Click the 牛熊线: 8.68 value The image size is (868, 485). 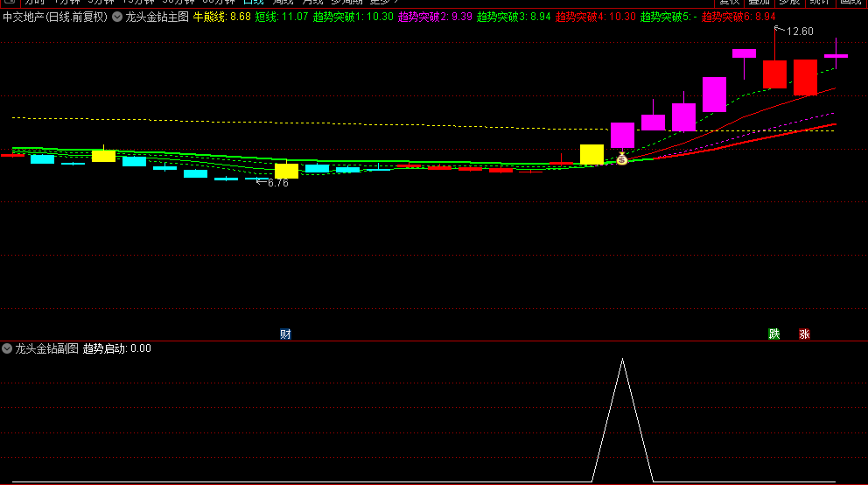point(222,18)
